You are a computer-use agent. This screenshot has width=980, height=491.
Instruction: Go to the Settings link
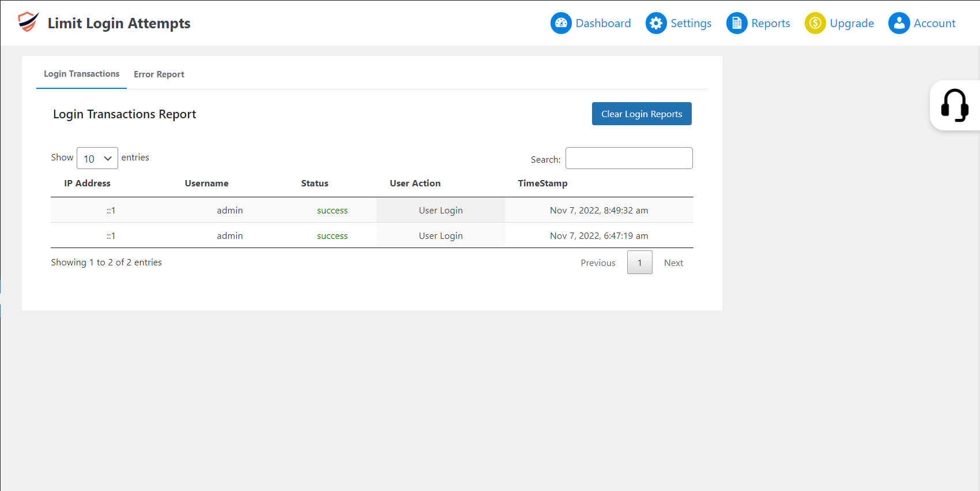point(691,23)
